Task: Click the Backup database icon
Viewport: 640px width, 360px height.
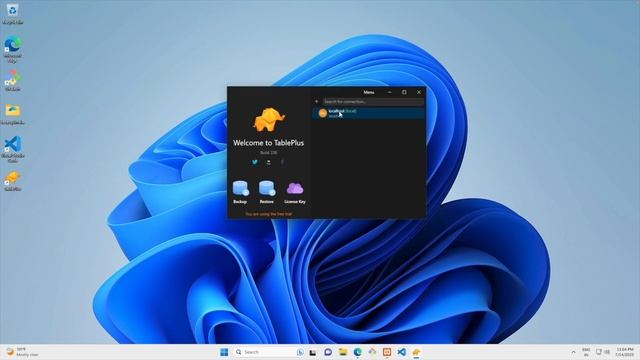Action: (x=240, y=189)
